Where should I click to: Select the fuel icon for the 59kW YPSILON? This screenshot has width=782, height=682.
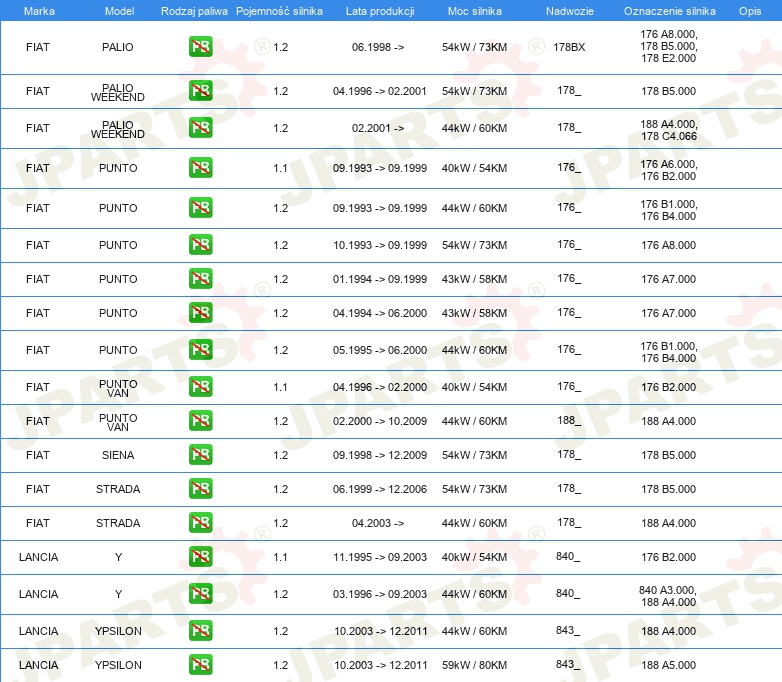click(x=200, y=665)
